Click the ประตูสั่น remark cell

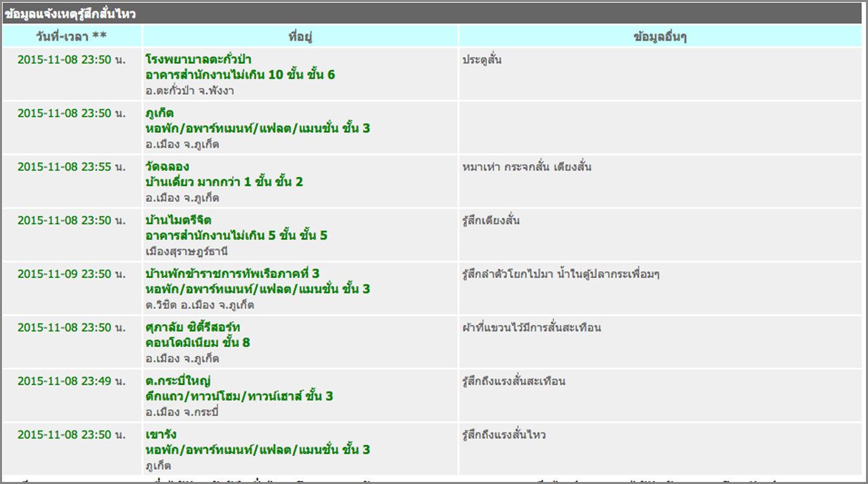click(x=482, y=60)
